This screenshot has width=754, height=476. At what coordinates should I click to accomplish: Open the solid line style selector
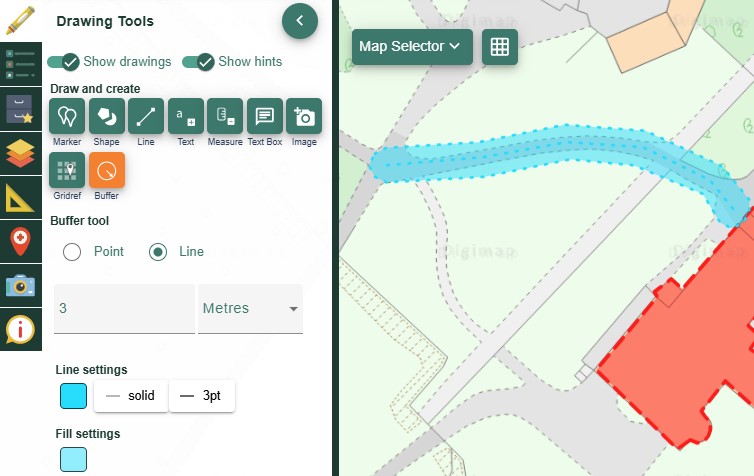(x=130, y=396)
